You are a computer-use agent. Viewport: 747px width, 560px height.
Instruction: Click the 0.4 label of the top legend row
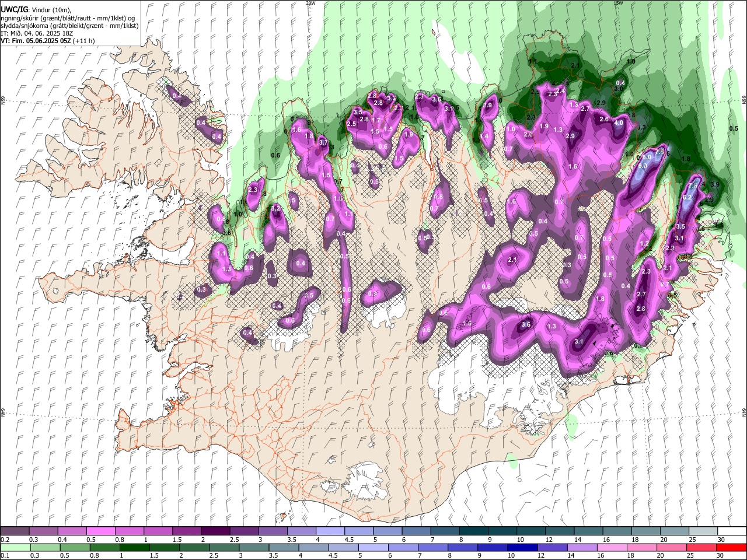(62, 540)
